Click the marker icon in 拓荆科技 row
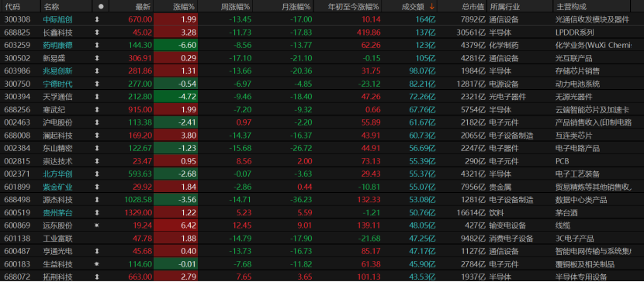The width and height of the screenshot is (644, 282). coord(97,277)
